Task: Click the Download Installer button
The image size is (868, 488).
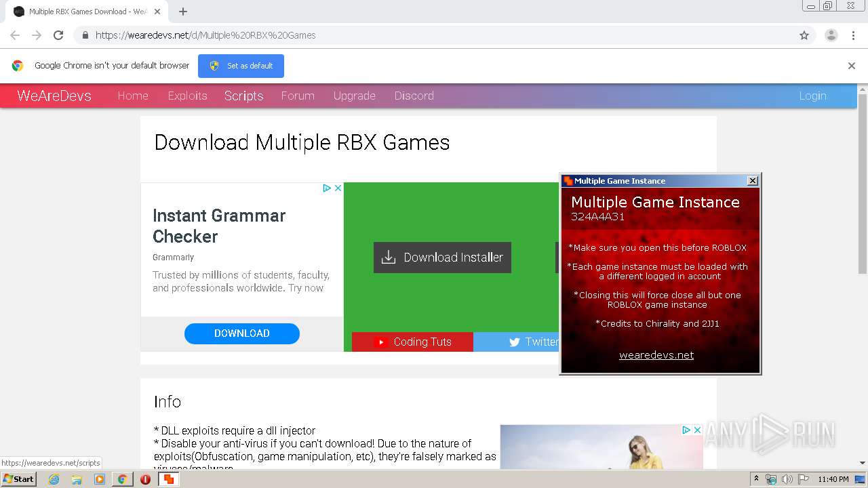Action: (x=442, y=258)
